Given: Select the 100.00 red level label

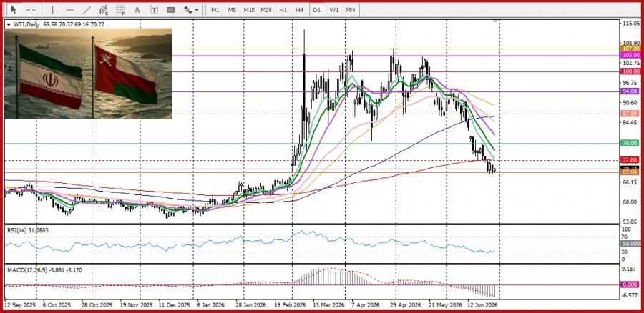Looking at the screenshot, I should pyautogui.click(x=631, y=71).
